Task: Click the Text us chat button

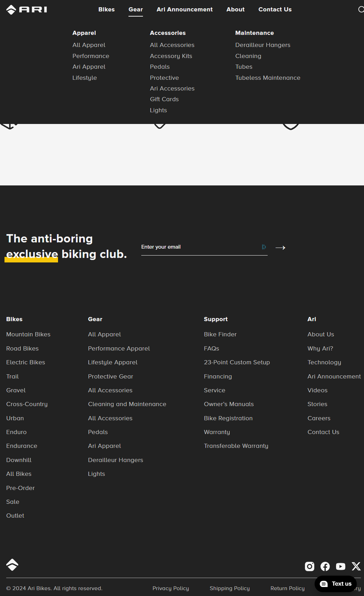Action: 336,584
